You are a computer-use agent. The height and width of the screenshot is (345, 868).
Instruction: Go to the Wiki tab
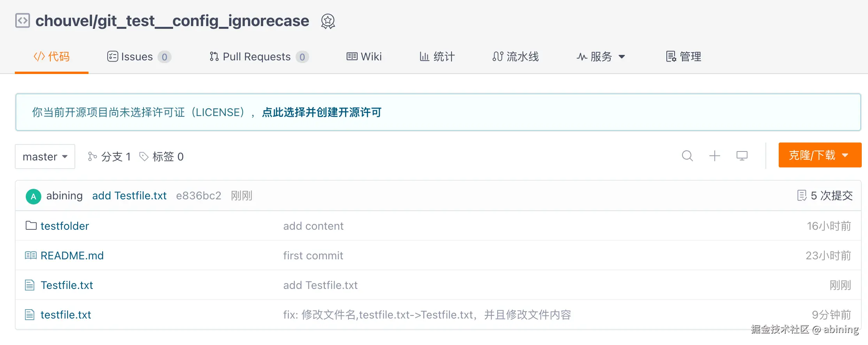[x=364, y=57]
